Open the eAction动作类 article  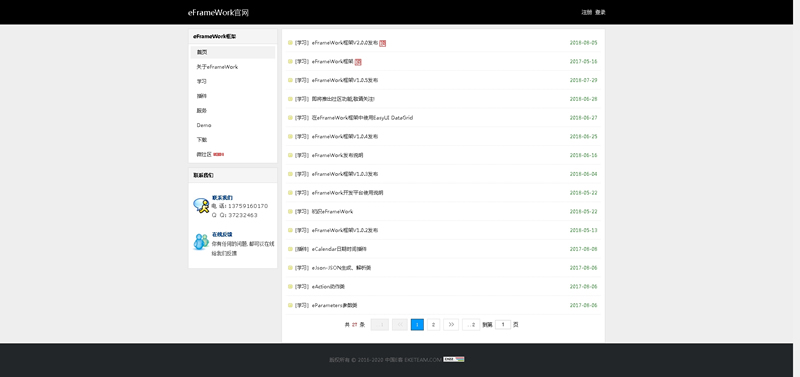[329, 287]
